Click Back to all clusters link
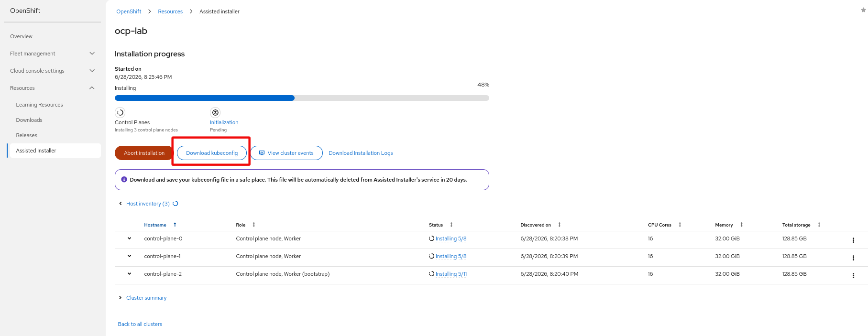 click(140, 324)
